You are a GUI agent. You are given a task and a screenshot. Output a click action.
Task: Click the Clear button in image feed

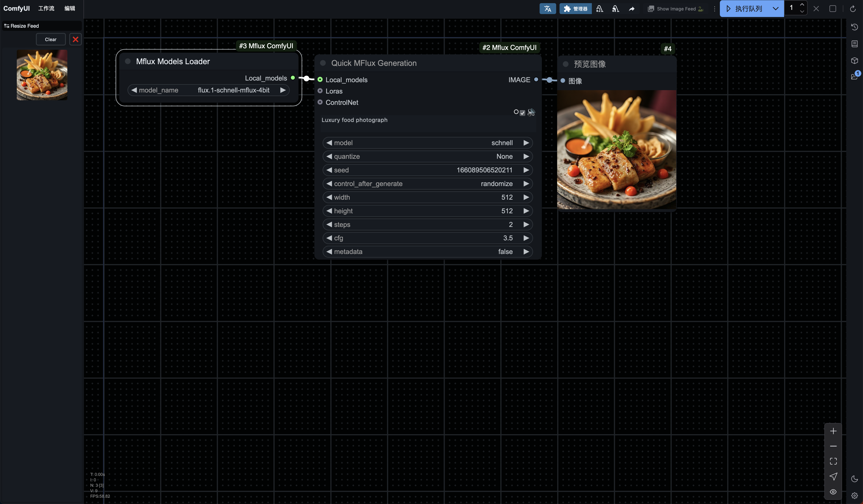51,39
